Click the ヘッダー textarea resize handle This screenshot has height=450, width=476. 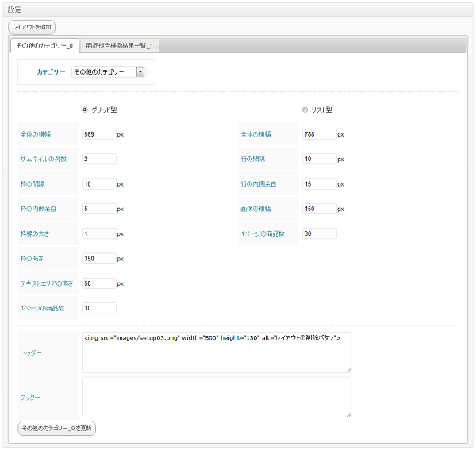349,370
